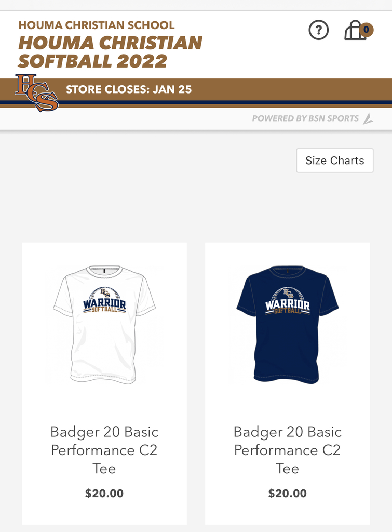Open navy Badger 20 Basic Performance title
This screenshot has height=532, width=392.
tap(288, 450)
